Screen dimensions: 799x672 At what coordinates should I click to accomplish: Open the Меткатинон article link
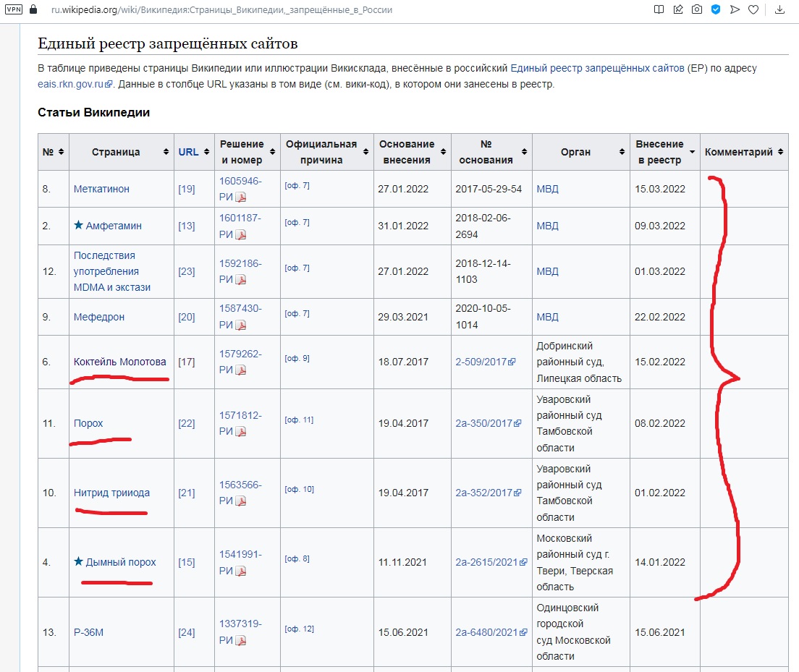coord(101,189)
